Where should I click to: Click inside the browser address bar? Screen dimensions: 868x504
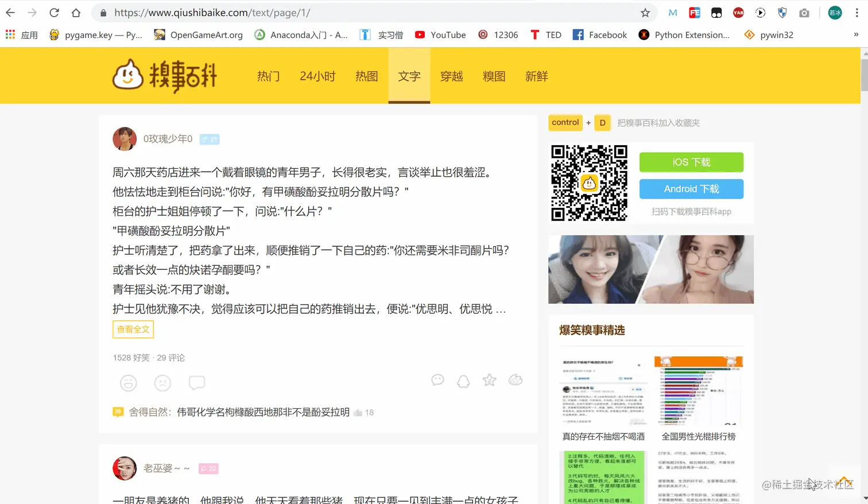click(x=344, y=12)
